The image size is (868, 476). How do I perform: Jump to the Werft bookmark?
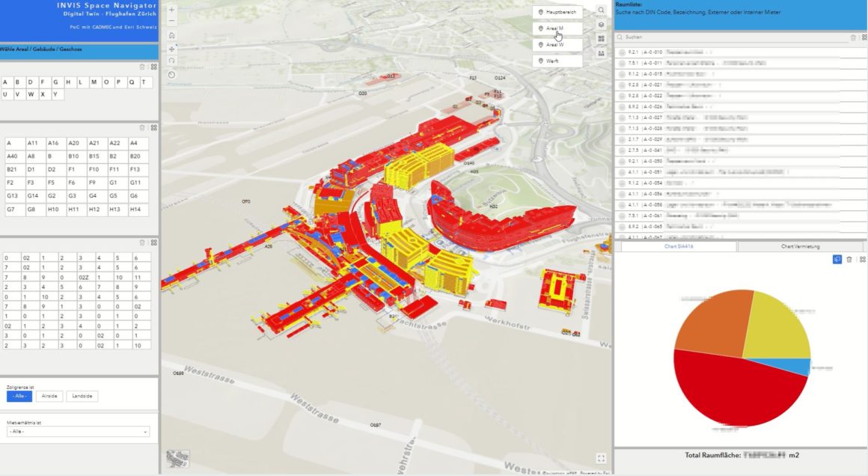pyautogui.click(x=557, y=61)
